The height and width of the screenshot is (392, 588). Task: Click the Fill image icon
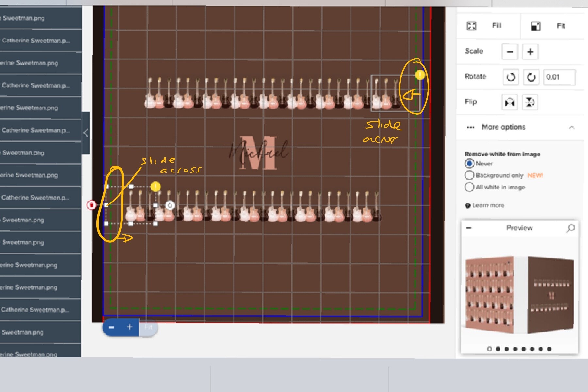pos(471,26)
